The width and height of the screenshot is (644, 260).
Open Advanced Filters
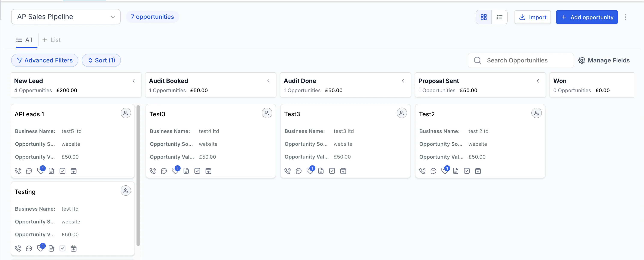click(x=45, y=60)
